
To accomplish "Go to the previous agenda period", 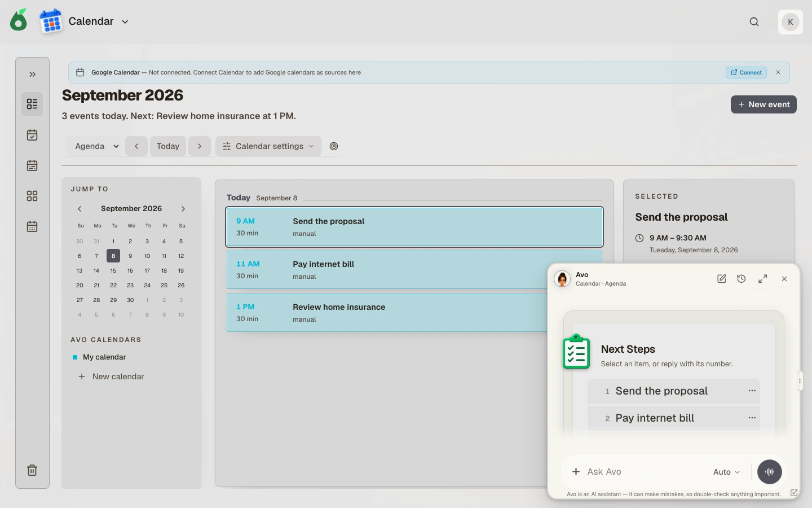I will pyautogui.click(x=136, y=146).
